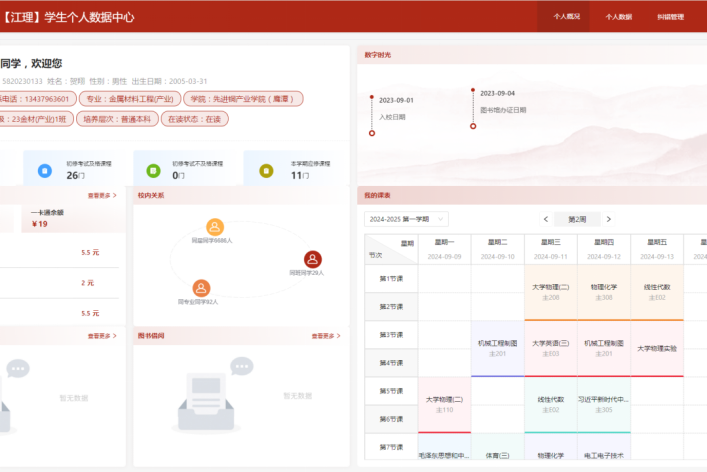
Task: Click 查看更多 link in 图书借阅 panel
Action: 327,336
